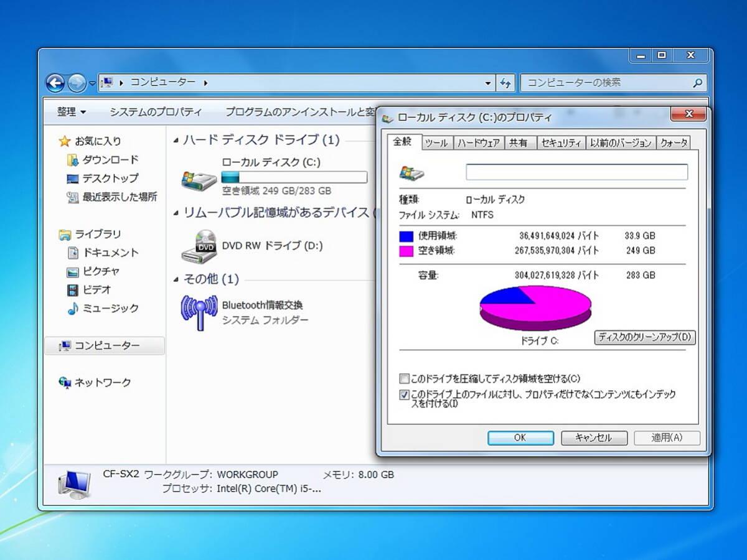The height and width of the screenshot is (560, 747).
Task: Click メモリ: 8.00 GB in details pane
Action: [358, 475]
